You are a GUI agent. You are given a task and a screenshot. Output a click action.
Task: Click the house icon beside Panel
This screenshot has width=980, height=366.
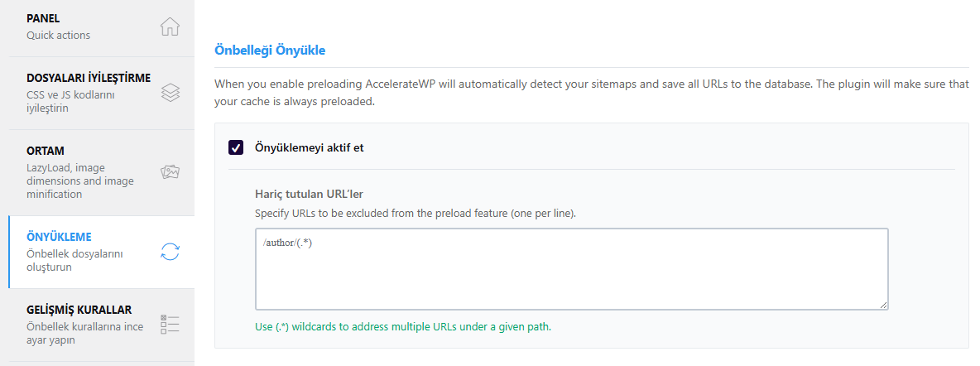pos(170,27)
